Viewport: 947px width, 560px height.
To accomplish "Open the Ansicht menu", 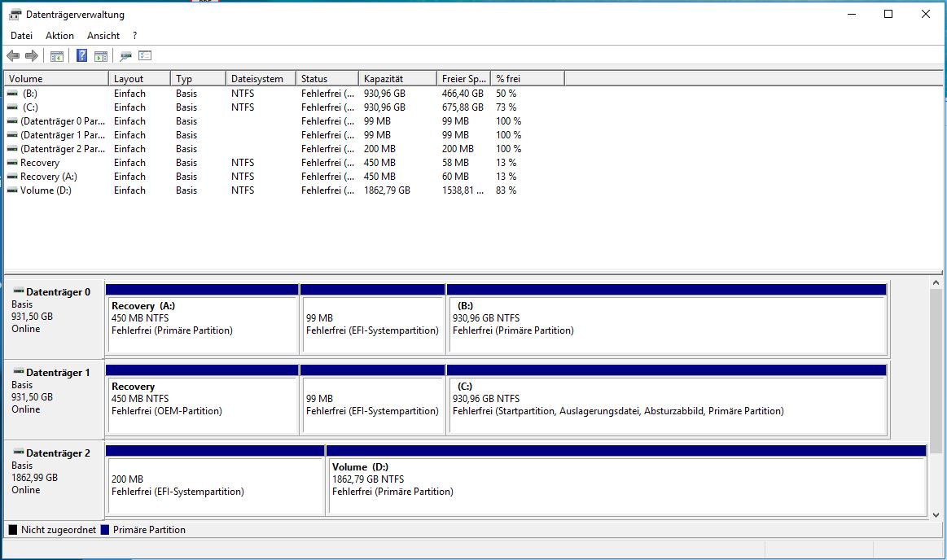I will point(103,36).
